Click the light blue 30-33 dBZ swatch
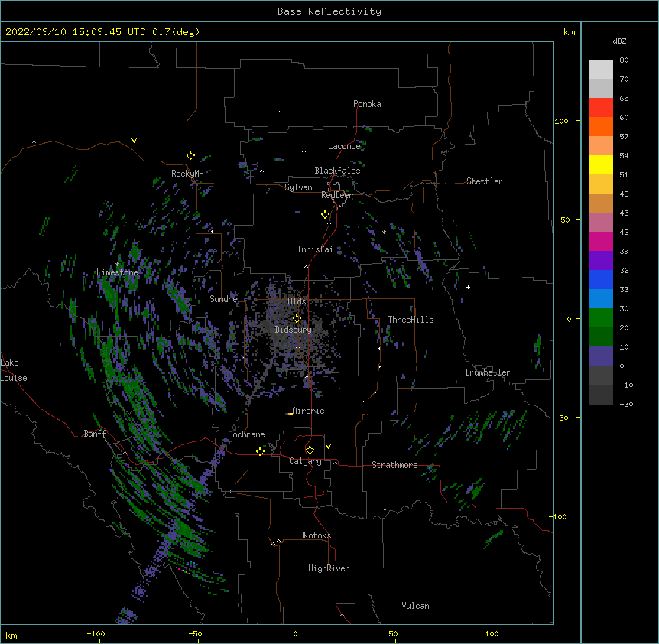659x644 pixels. (x=601, y=299)
